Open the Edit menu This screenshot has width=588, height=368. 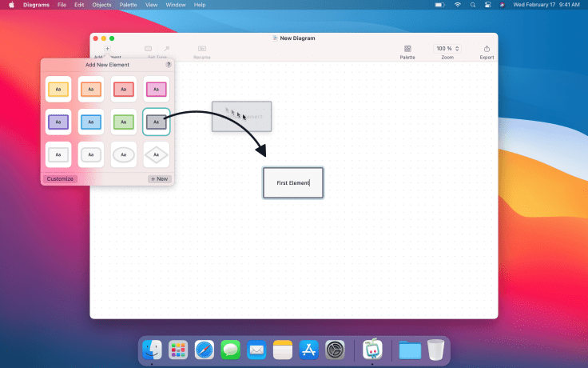(79, 5)
